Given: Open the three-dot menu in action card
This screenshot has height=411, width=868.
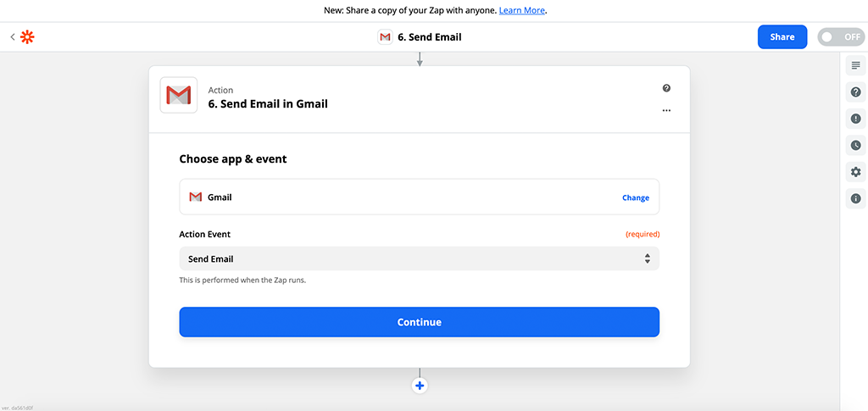Looking at the screenshot, I should coord(666,110).
